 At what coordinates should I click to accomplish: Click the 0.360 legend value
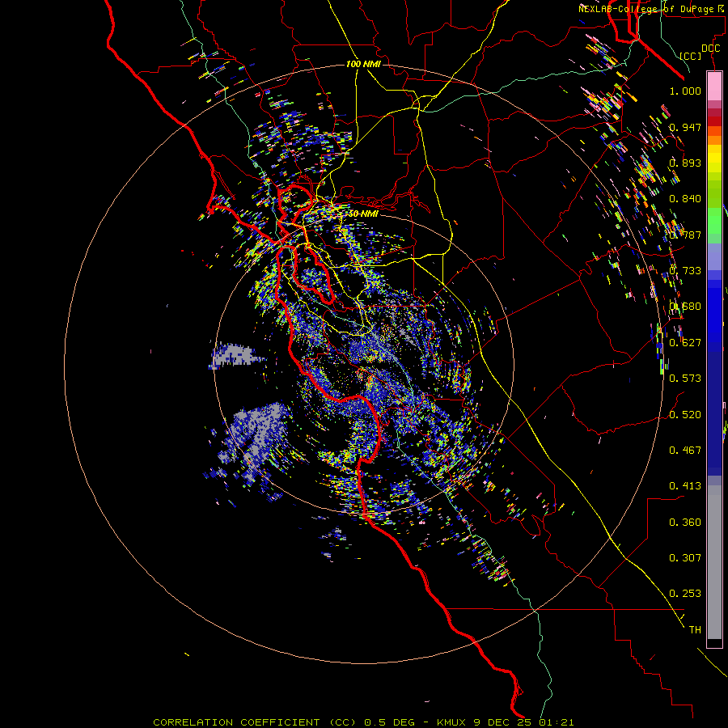pos(685,523)
